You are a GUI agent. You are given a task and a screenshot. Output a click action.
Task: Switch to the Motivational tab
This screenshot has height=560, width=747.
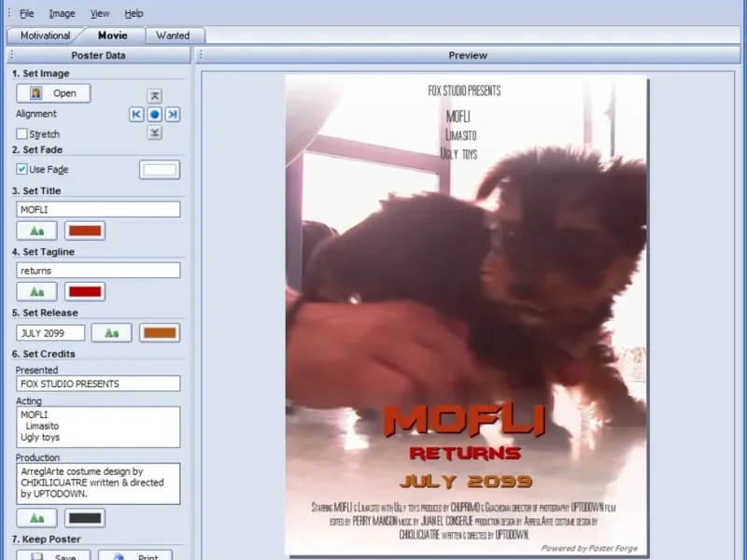[45, 35]
